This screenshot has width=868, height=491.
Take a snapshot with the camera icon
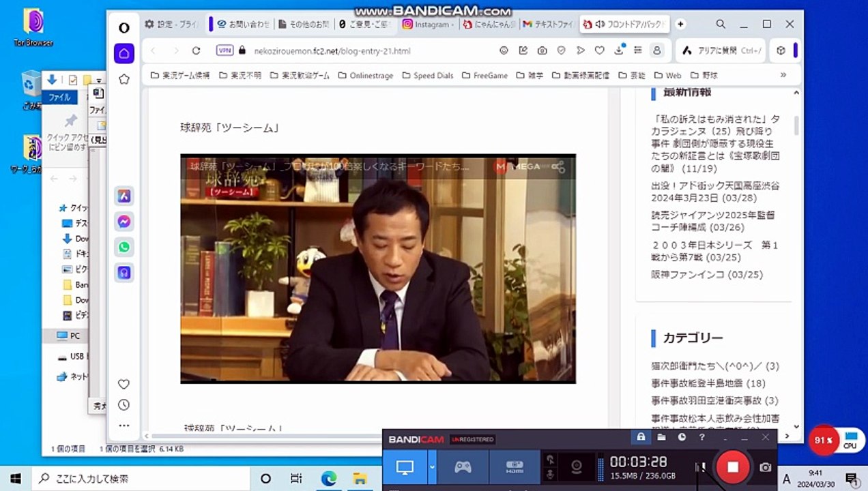tap(542, 50)
